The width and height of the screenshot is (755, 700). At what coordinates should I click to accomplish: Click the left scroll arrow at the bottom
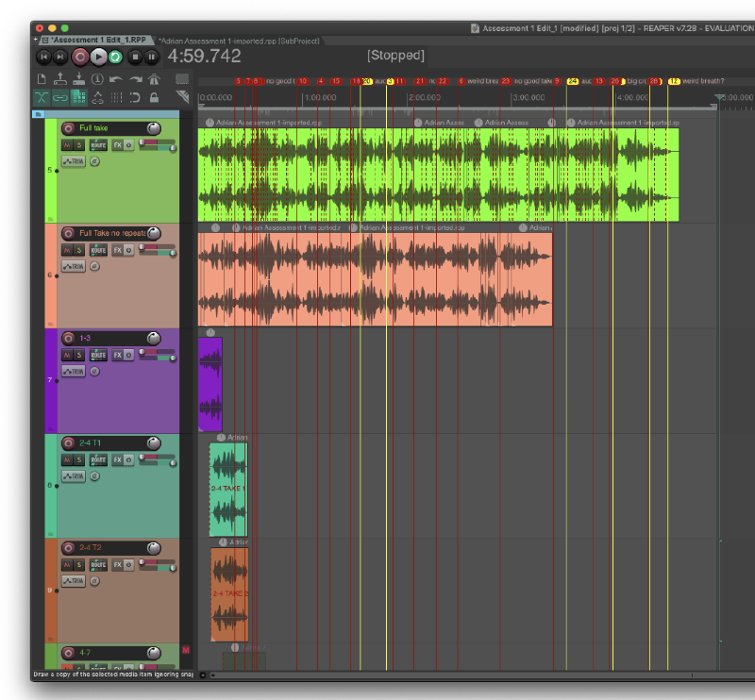[x=203, y=675]
